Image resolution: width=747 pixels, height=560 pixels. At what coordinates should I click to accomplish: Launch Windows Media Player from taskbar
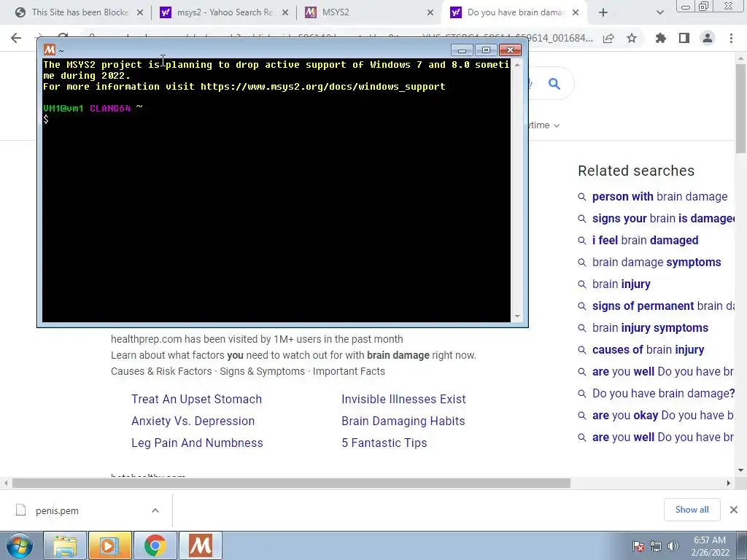pyautogui.click(x=109, y=545)
